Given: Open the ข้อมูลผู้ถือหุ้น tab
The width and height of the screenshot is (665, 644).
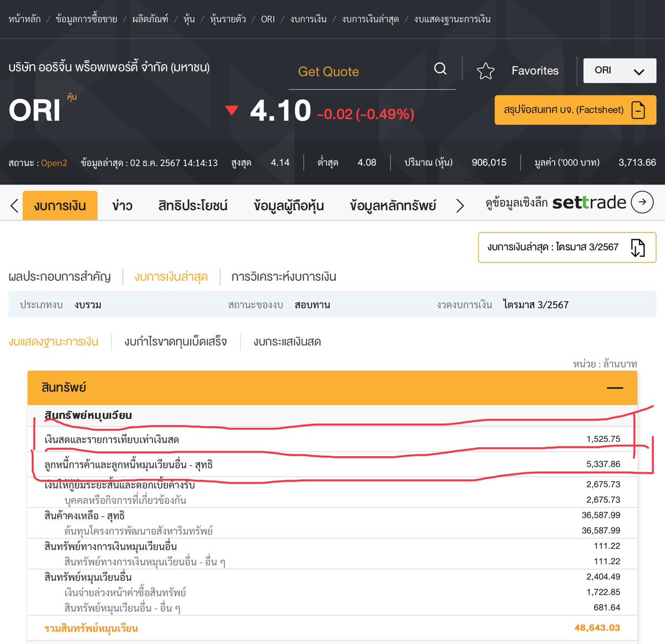Looking at the screenshot, I should click(x=289, y=206).
